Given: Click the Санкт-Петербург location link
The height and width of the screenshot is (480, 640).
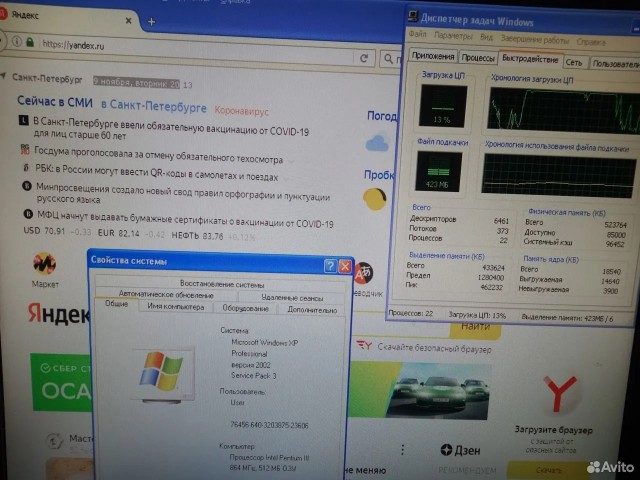Looking at the screenshot, I should 47,78.
